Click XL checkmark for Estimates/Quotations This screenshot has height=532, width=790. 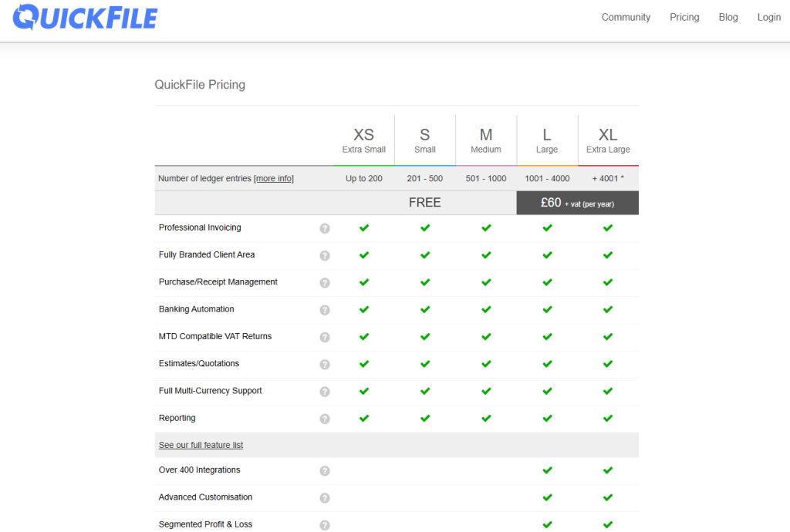pos(608,364)
